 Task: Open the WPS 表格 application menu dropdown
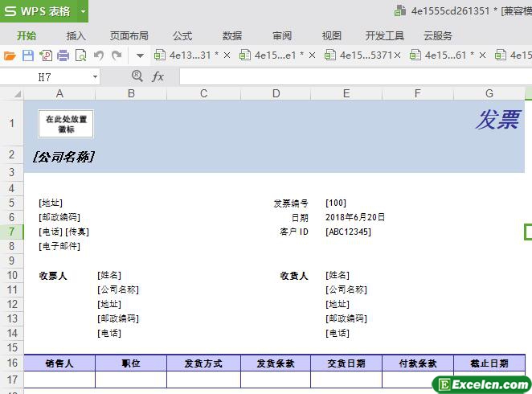coord(83,11)
